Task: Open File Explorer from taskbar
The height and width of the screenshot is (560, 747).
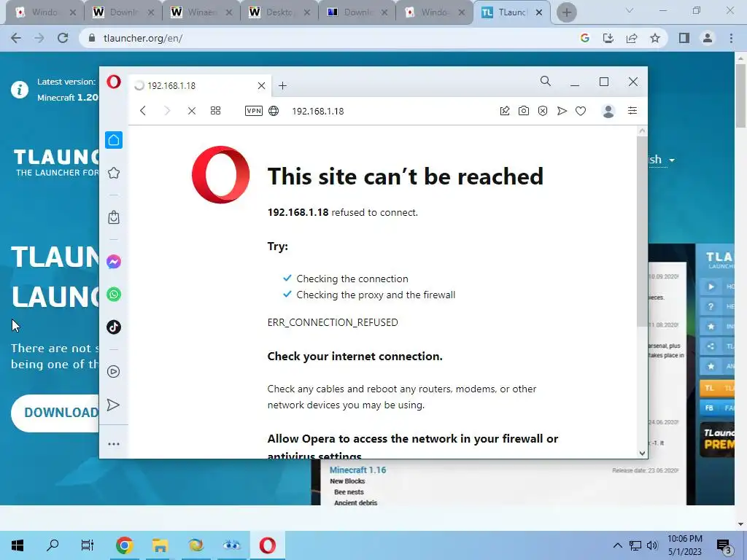Action: click(x=160, y=545)
